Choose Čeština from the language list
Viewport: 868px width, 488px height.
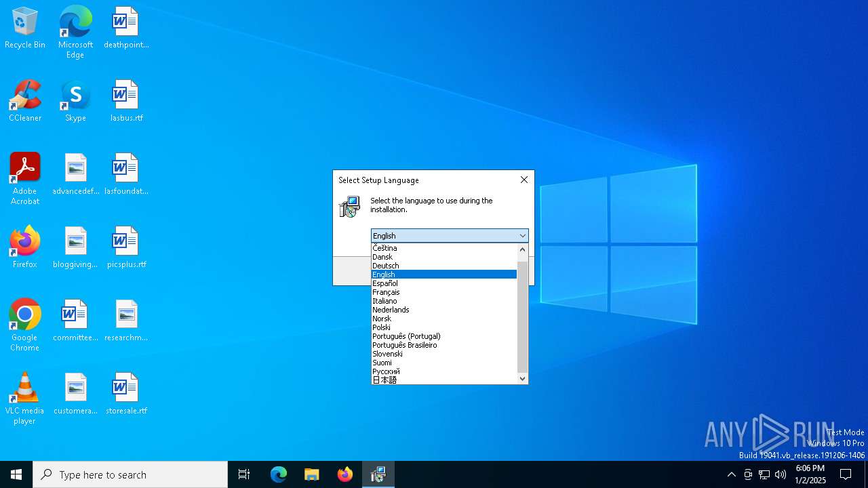(444, 248)
